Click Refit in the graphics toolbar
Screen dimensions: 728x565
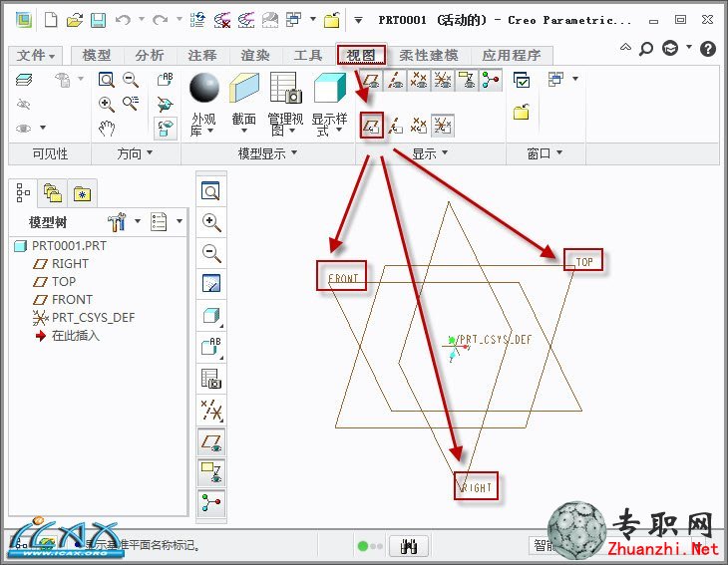[x=211, y=190]
